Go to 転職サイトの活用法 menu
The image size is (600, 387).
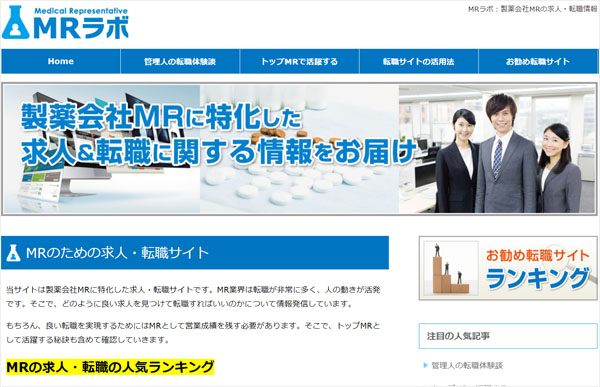click(x=419, y=61)
